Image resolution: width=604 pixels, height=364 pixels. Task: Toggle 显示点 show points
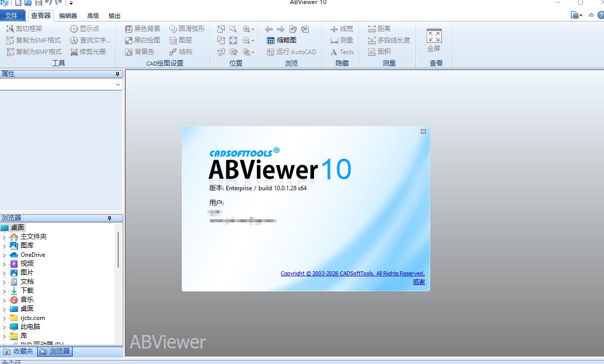[85, 29]
